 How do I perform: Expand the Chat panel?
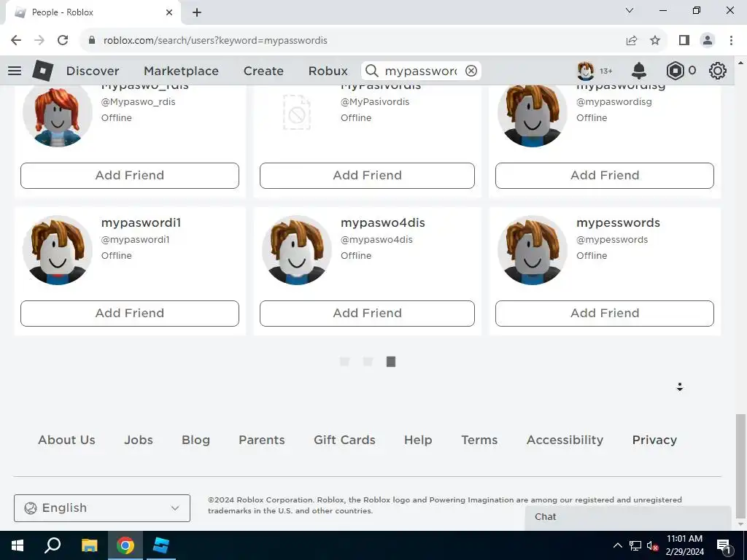(628, 518)
